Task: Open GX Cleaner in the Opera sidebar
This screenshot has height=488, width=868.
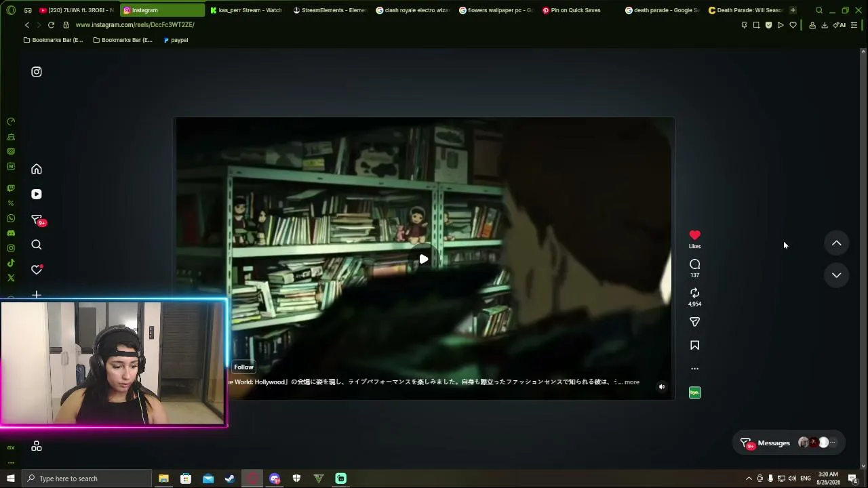Action: click(11, 137)
